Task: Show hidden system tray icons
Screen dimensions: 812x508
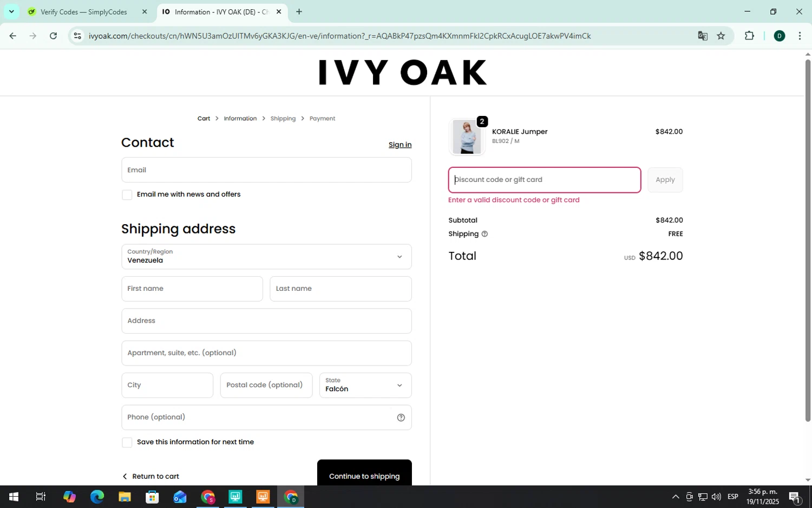Action: [676, 497]
